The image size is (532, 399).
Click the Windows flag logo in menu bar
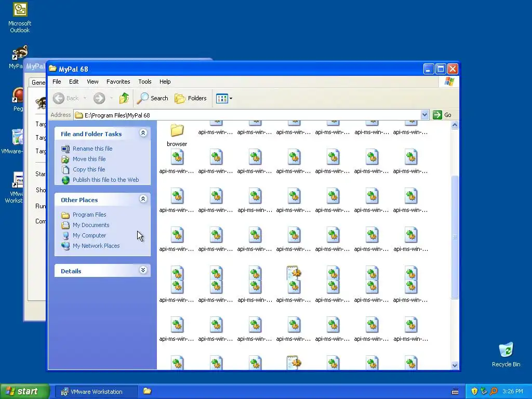(x=449, y=82)
